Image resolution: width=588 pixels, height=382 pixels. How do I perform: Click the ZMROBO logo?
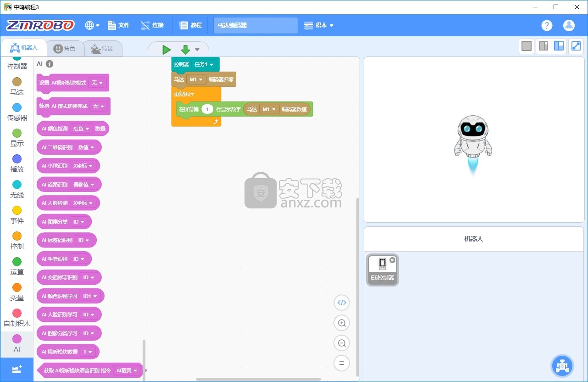click(x=40, y=25)
